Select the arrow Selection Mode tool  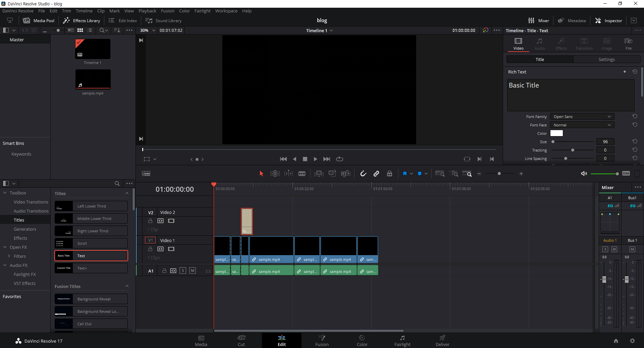coord(261,173)
